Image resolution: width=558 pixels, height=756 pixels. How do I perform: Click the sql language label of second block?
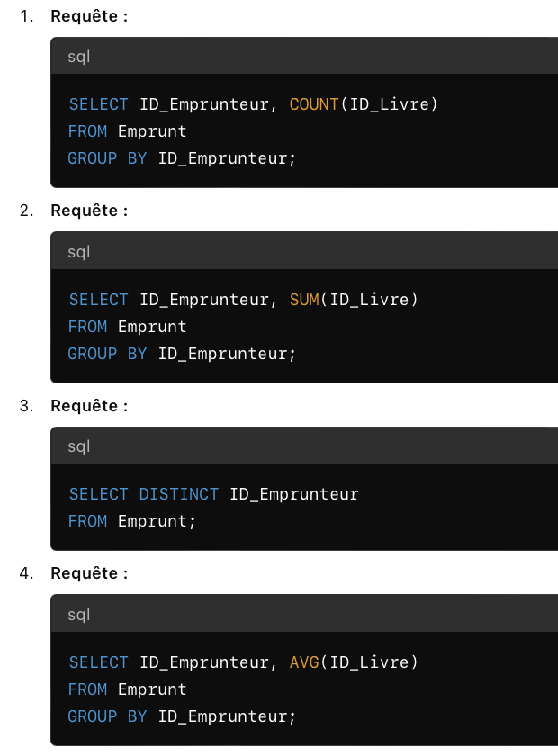pyautogui.click(x=79, y=252)
